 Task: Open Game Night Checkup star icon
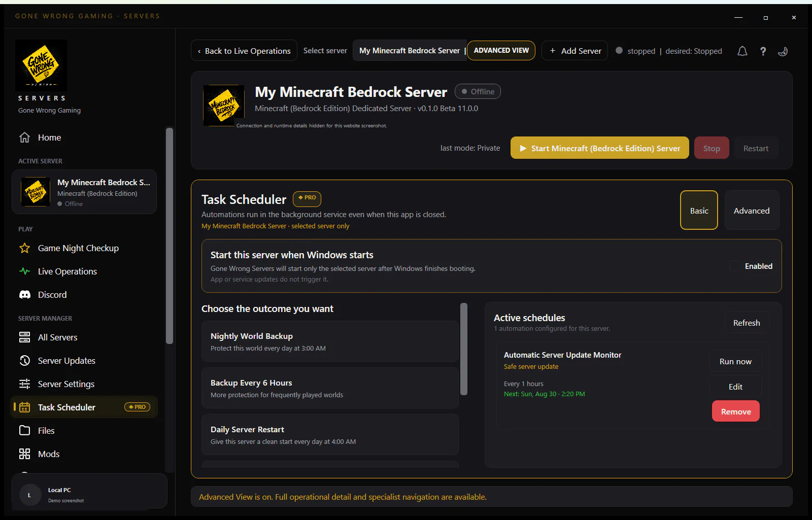[x=24, y=248]
